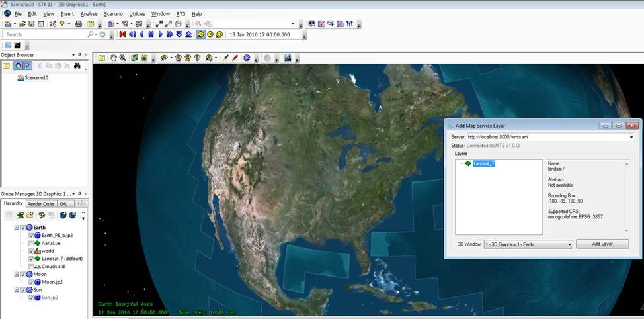Click second blue globe icon in Globe Manager

click(x=73, y=215)
